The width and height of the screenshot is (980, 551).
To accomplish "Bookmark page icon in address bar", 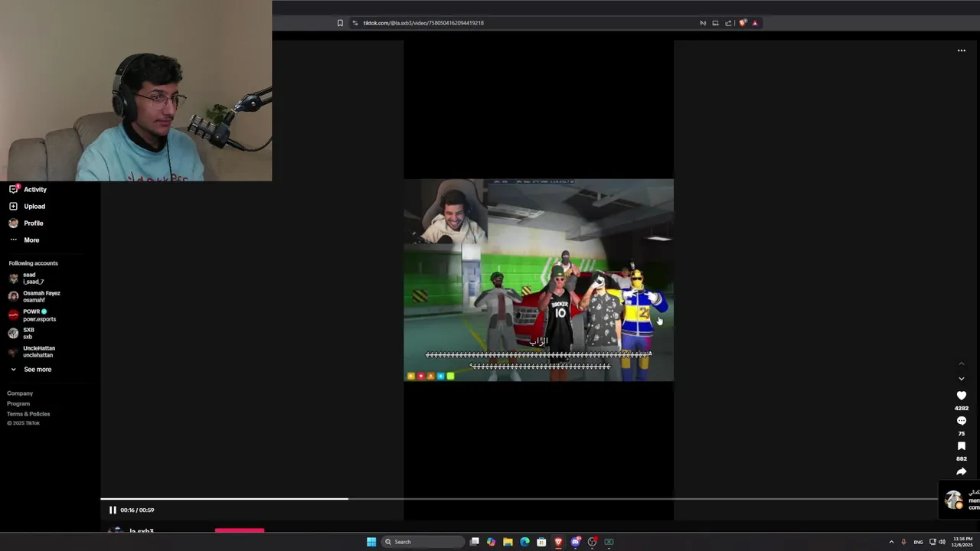I will click(340, 23).
